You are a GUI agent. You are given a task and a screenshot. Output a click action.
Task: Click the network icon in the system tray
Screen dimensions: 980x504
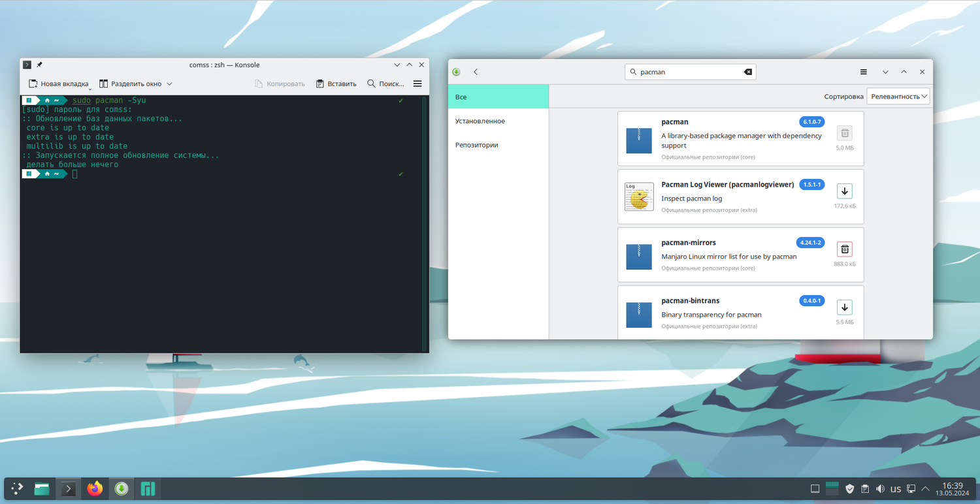tap(911, 488)
